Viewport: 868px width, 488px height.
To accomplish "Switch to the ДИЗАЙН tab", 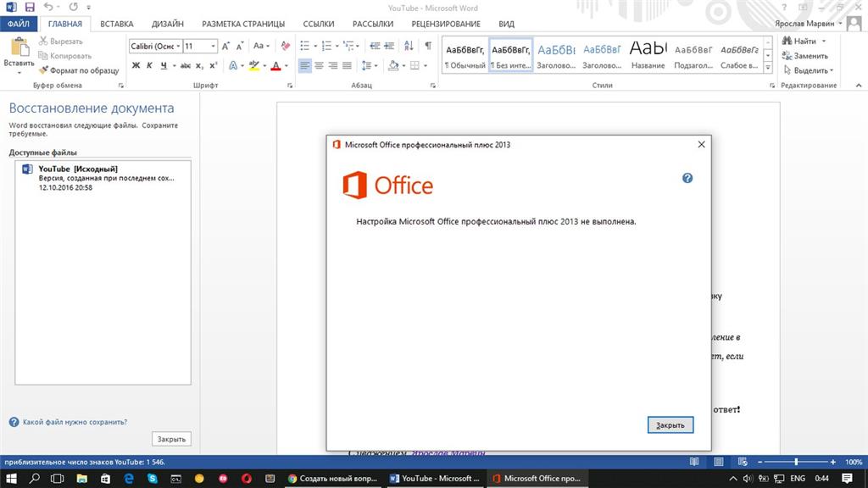I will pos(168,24).
